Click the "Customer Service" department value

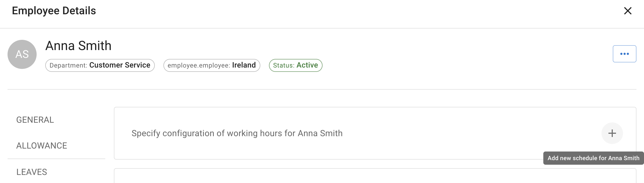(120, 65)
